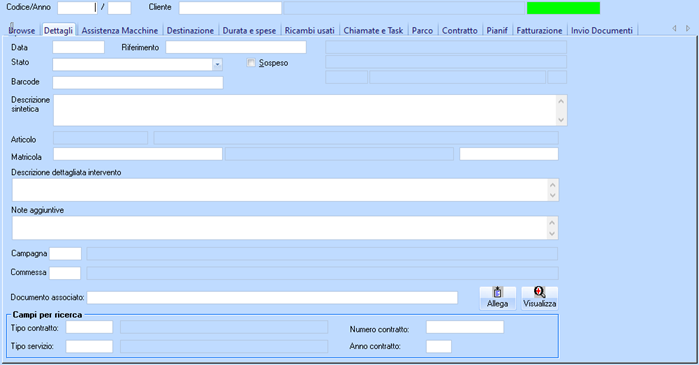Click into Descrizione sintetica text area

click(304, 110)
